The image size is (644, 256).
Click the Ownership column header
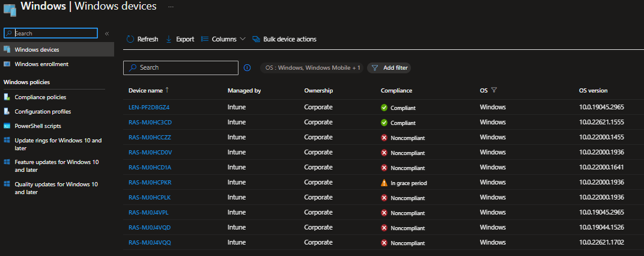click(x=318, y=90)
